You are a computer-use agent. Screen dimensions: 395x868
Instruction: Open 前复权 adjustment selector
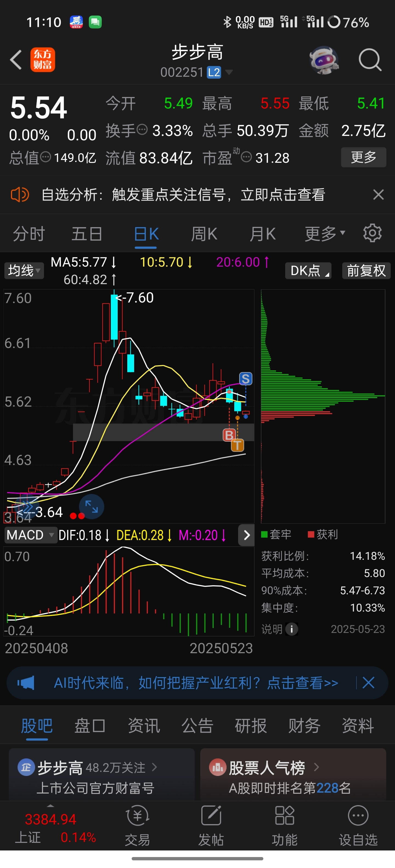(366, 271)
